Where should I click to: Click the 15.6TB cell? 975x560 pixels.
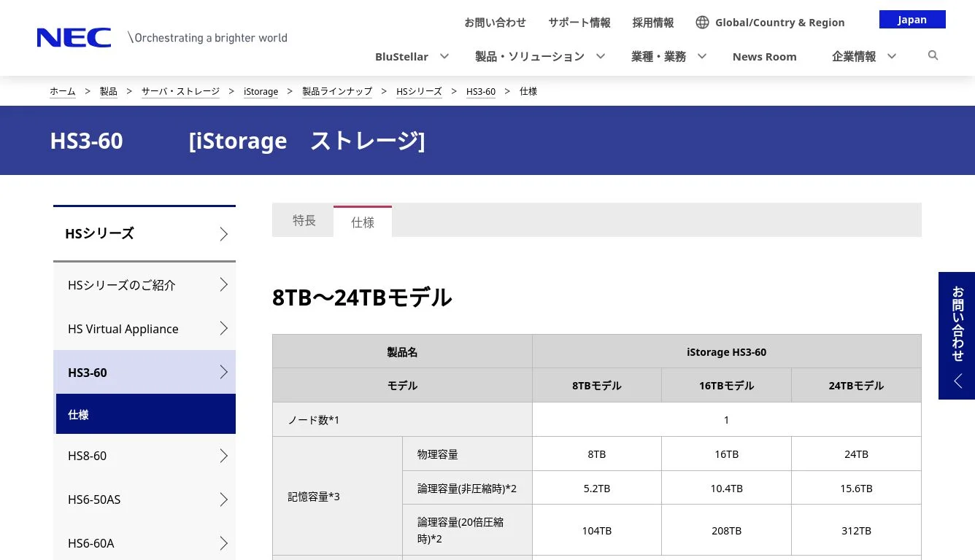coord(856,488)
